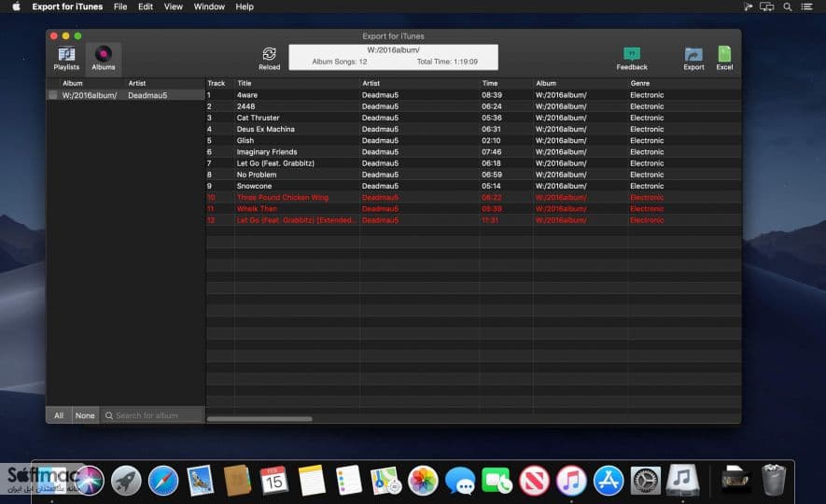Viewport: 826px width, 504px height.
Task: Click the Deadmau5 artist cell in the album list
Action: [147, 95]
